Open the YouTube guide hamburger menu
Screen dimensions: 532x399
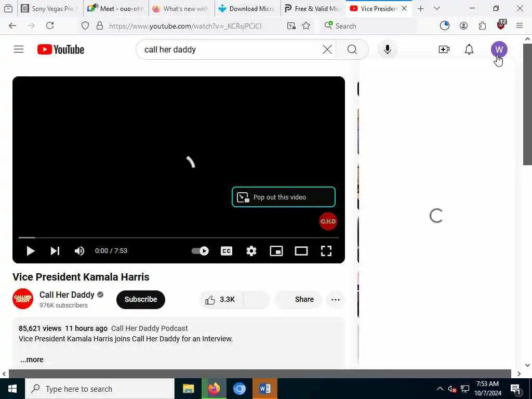(19, 49)
